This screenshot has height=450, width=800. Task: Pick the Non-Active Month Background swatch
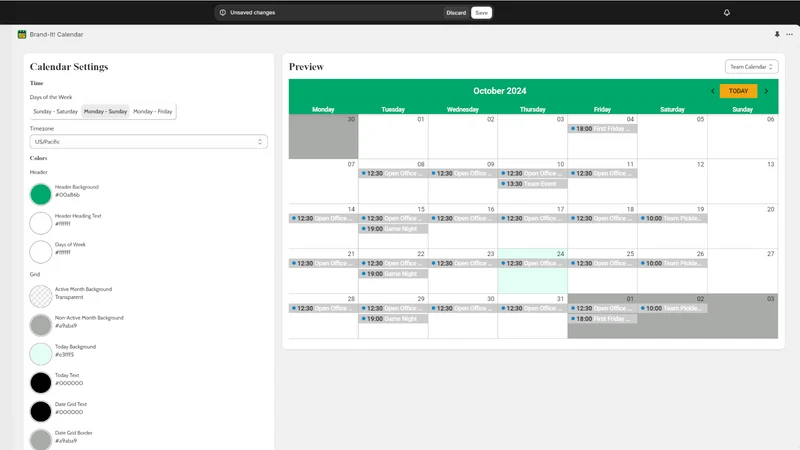click(40, 325)
